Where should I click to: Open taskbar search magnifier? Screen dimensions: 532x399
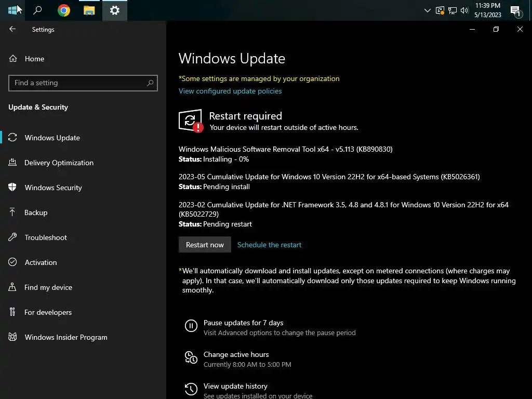(37, 10)
